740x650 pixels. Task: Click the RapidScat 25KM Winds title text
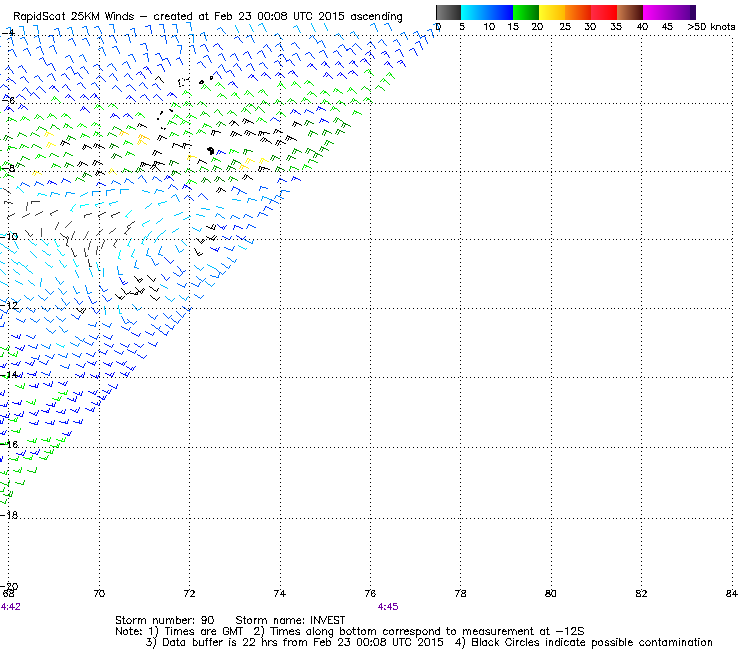tap(73, 17)
